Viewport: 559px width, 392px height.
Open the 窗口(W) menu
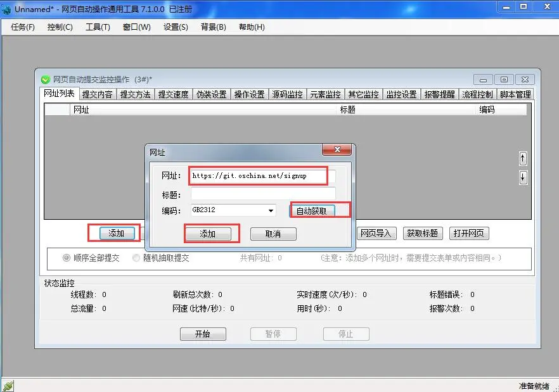click(x=136, y=27)
